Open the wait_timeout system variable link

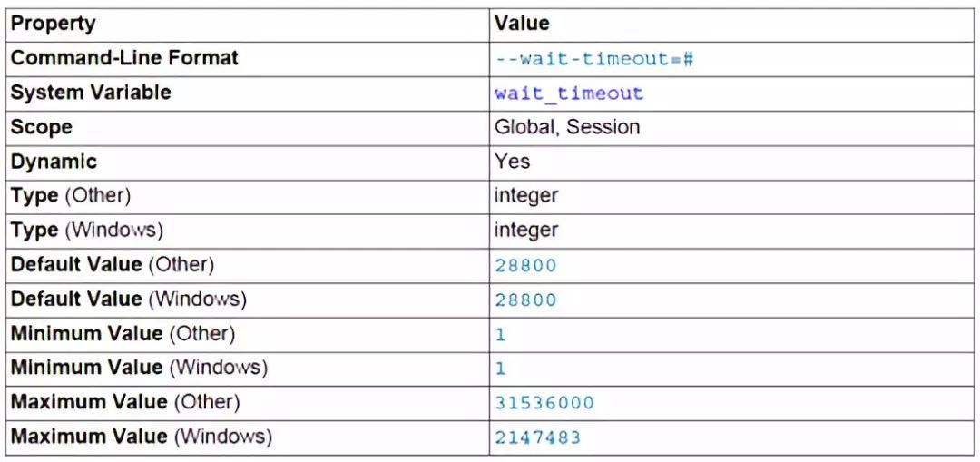pos(568,93)
